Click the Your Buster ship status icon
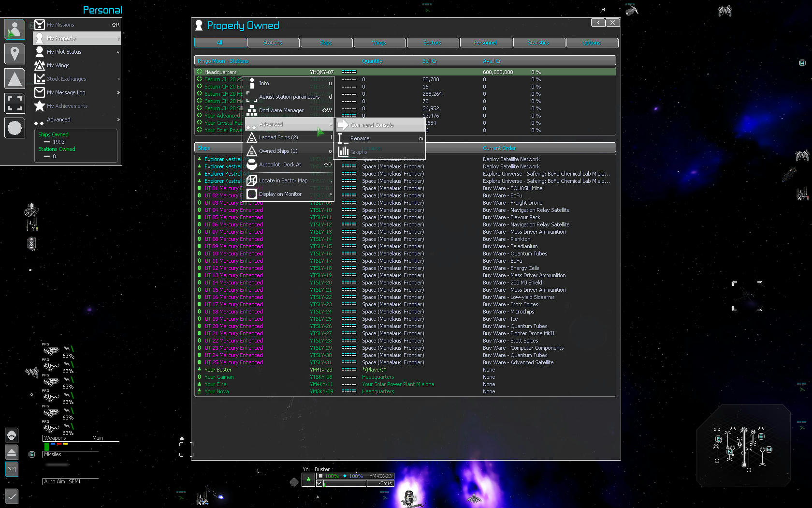 (x=308, y=479)
